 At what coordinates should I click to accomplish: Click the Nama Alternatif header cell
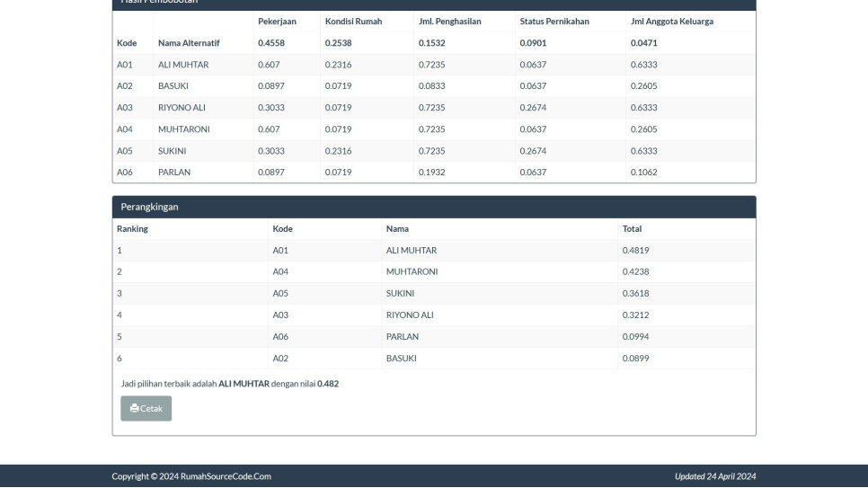coord(189,43)
